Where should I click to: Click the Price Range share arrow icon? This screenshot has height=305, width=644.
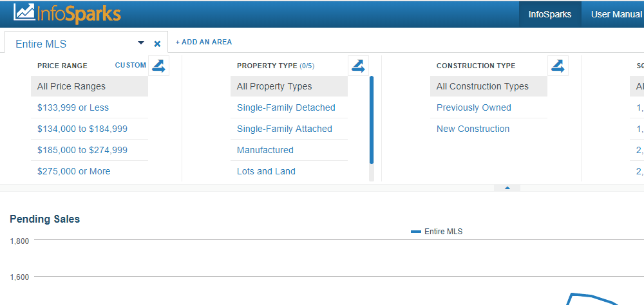pos(158,66)
